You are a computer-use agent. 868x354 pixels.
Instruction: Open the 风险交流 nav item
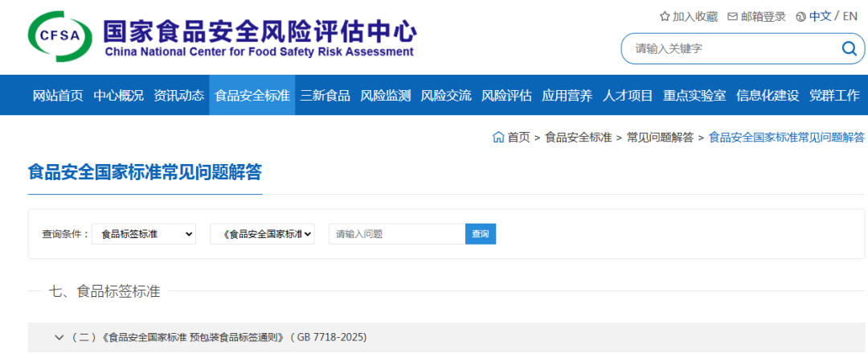[x=446, y=95]
